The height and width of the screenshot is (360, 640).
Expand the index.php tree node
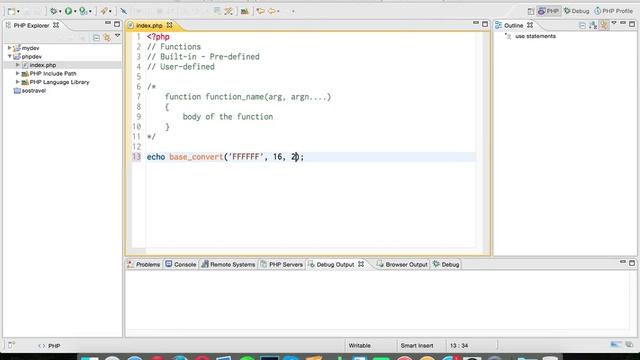18,65
